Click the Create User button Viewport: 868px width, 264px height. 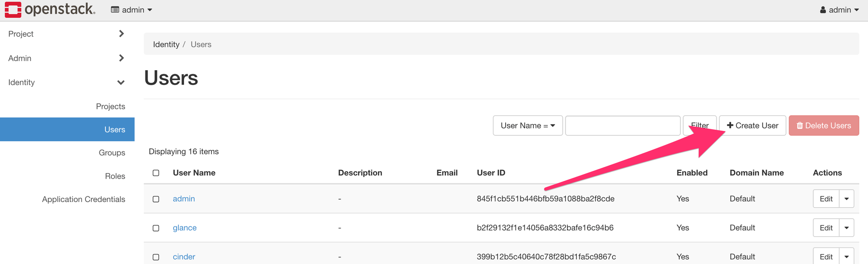(753, 125)
